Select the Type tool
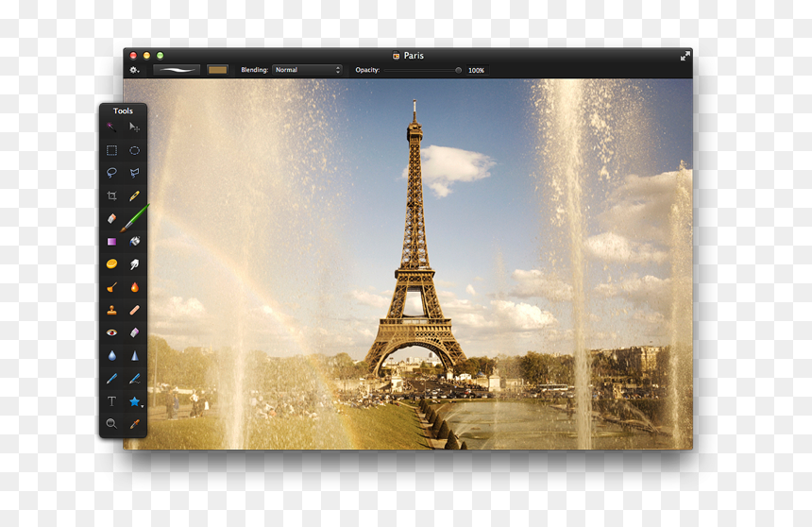Image resolution: width=812 pixels, height=527 pixels. pos(111,401)
